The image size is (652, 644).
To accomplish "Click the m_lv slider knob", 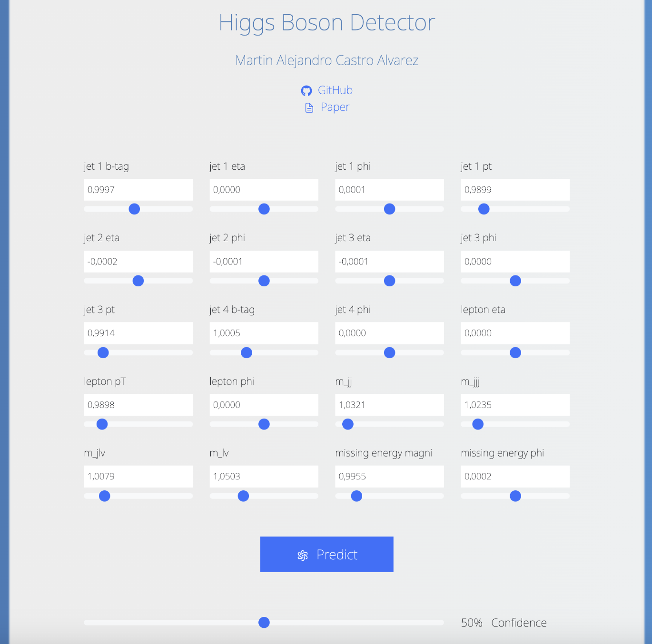I will (243, 496).
